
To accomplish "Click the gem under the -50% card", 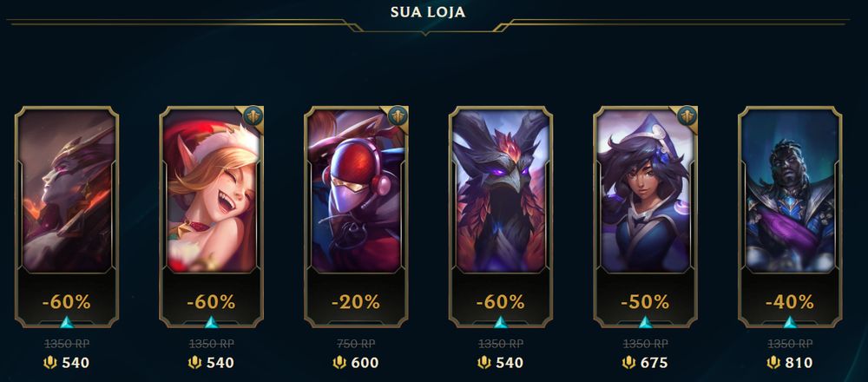I will coord(646,322).
